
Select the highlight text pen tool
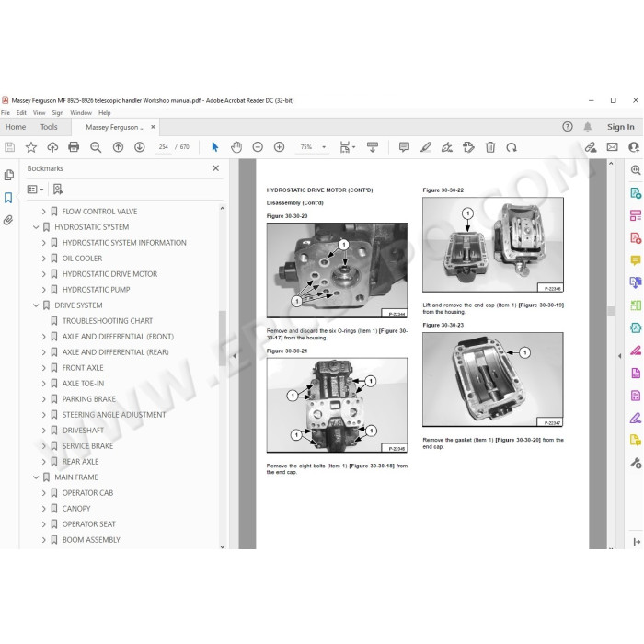426,147
